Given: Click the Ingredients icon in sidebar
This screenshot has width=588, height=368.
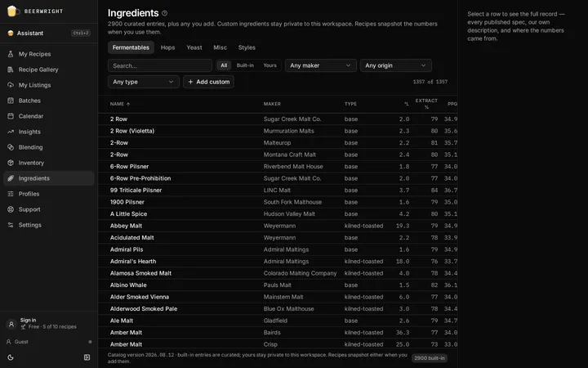Looking at the screenshot, I should click(11, 178).
